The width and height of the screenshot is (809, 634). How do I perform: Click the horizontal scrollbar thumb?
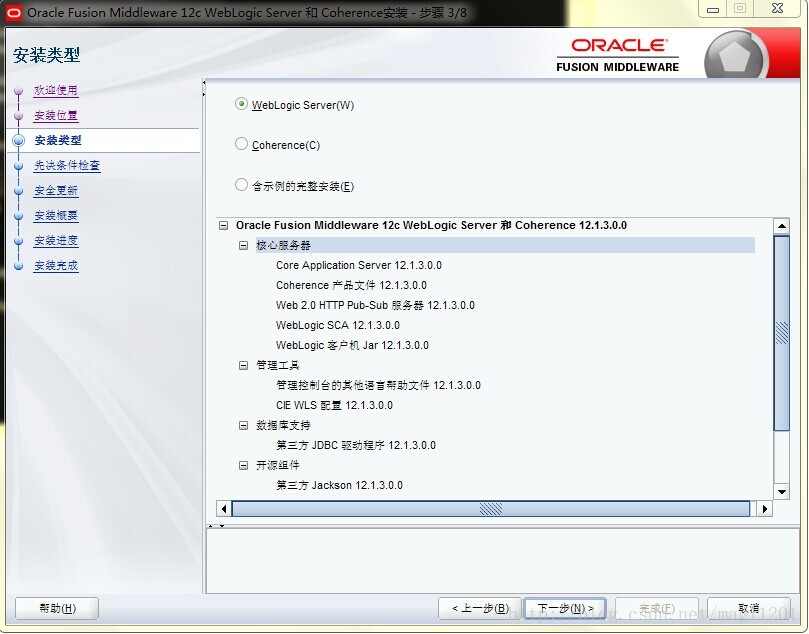click(x=491, y=509)
